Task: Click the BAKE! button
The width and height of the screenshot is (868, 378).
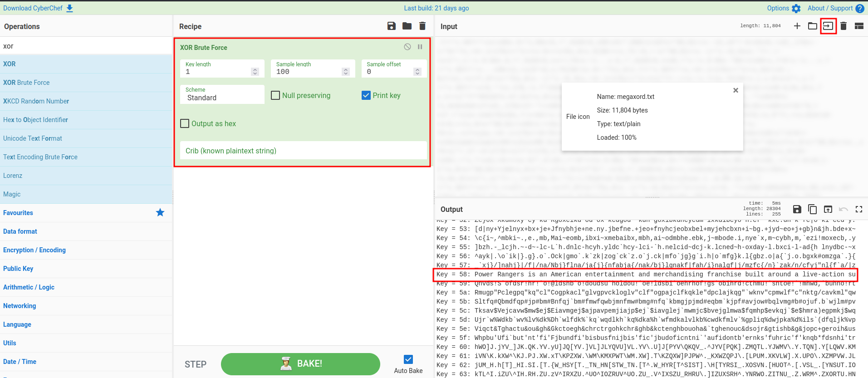Action: point(300,364)
